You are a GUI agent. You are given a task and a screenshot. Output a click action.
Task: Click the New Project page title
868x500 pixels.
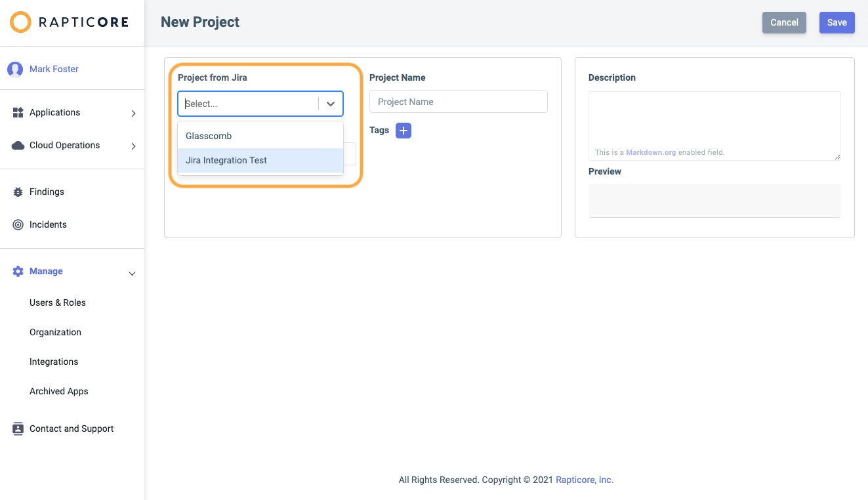click(x=200, y=22)
